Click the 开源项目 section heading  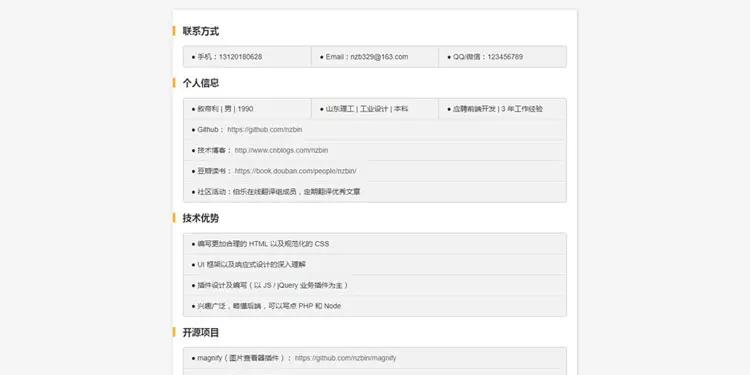click(201, 333)
